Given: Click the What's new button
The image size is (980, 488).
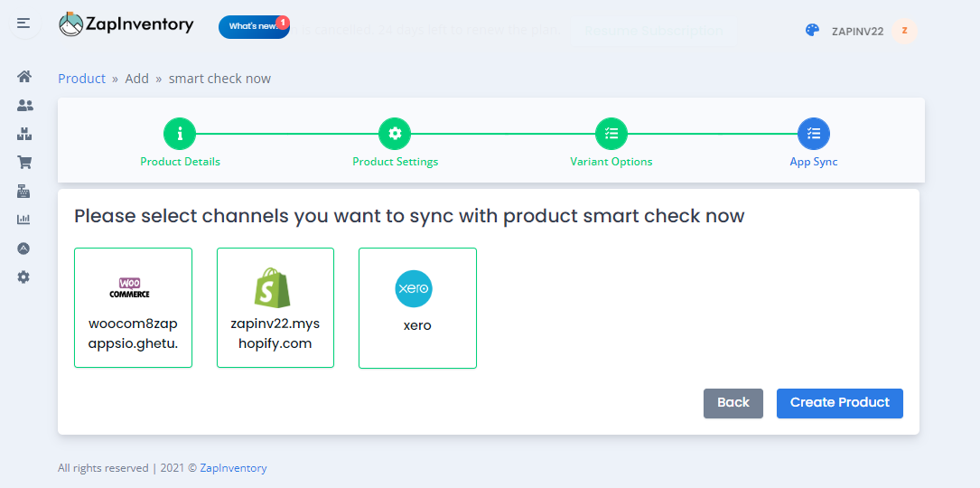Looking at the screenshot, I should [x=255, y=27].
